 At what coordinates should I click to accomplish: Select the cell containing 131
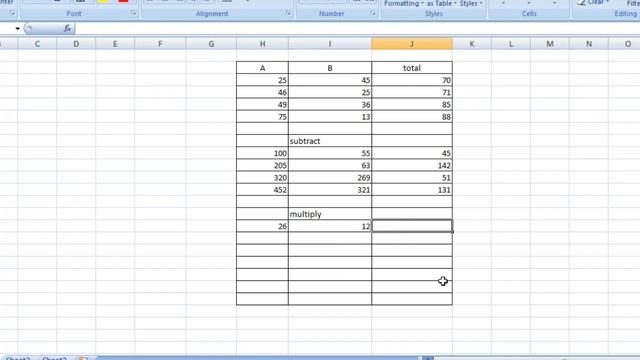(x=412, y=190)
